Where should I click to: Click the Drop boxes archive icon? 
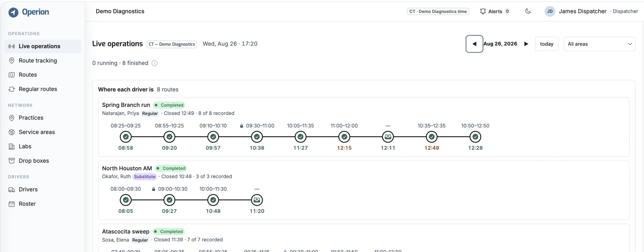click(12, 161)
